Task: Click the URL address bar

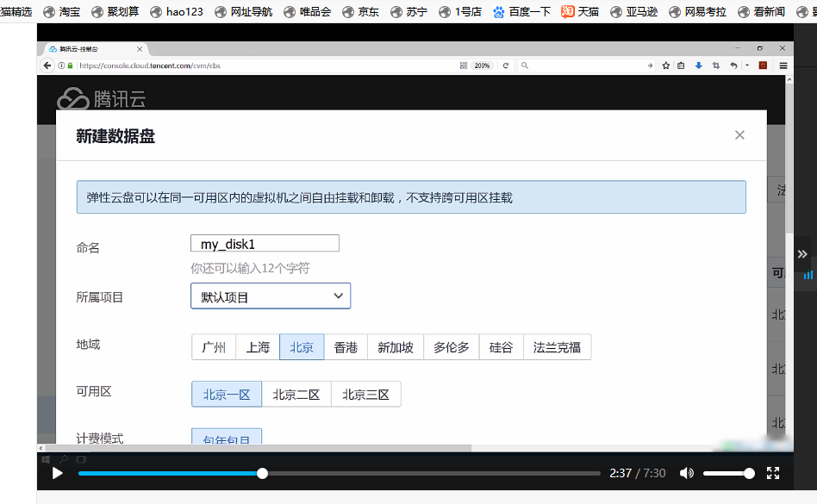Action: (265, 65)
